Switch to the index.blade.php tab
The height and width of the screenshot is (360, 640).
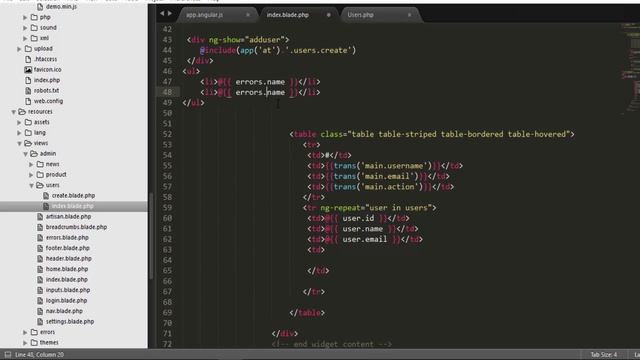click(288, 15)
